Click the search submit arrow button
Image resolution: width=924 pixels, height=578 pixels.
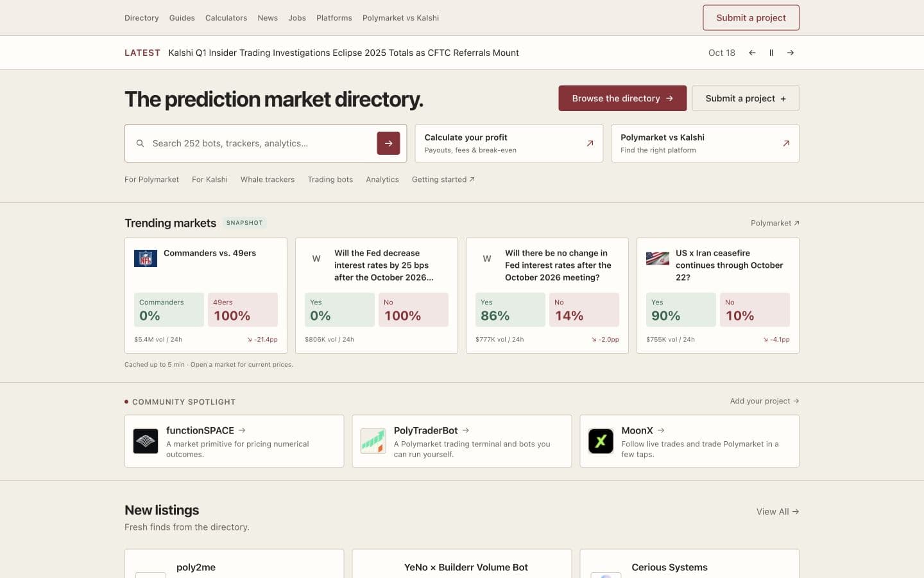click(388, 143)
